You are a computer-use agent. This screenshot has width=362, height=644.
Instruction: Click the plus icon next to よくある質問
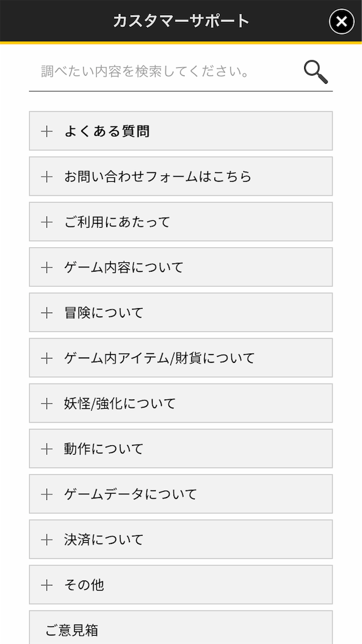click(x=45, y=131)
